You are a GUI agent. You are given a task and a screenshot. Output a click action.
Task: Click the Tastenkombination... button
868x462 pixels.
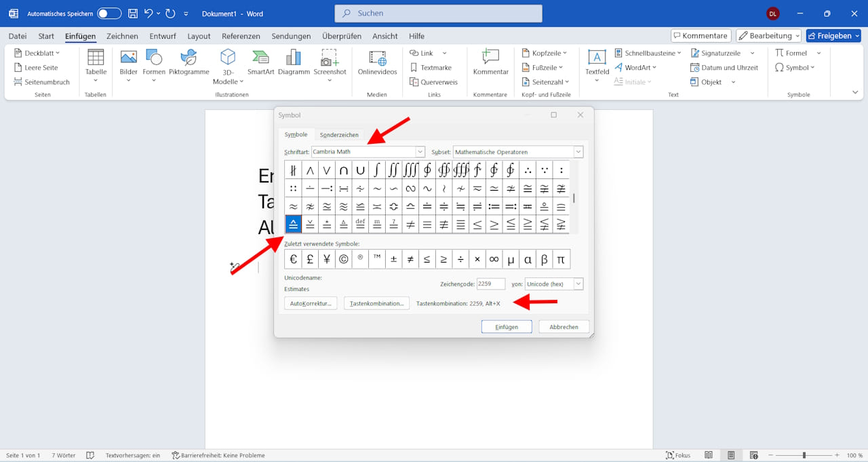(376, 303)
